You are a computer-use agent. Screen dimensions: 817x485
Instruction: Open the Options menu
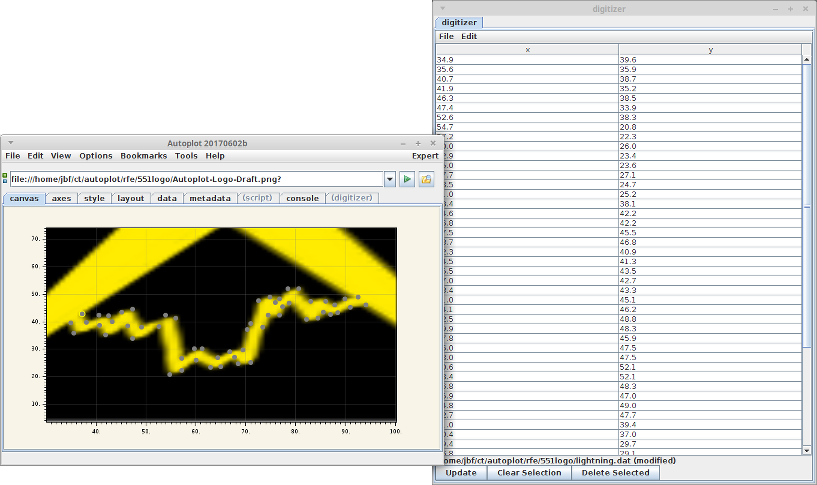pyautogui.click(x=96, y=156)
